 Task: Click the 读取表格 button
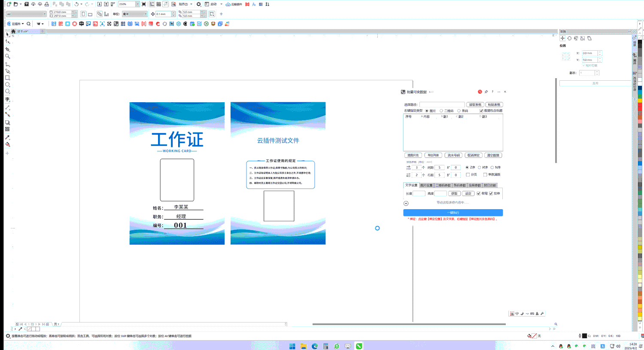point(475,104)
